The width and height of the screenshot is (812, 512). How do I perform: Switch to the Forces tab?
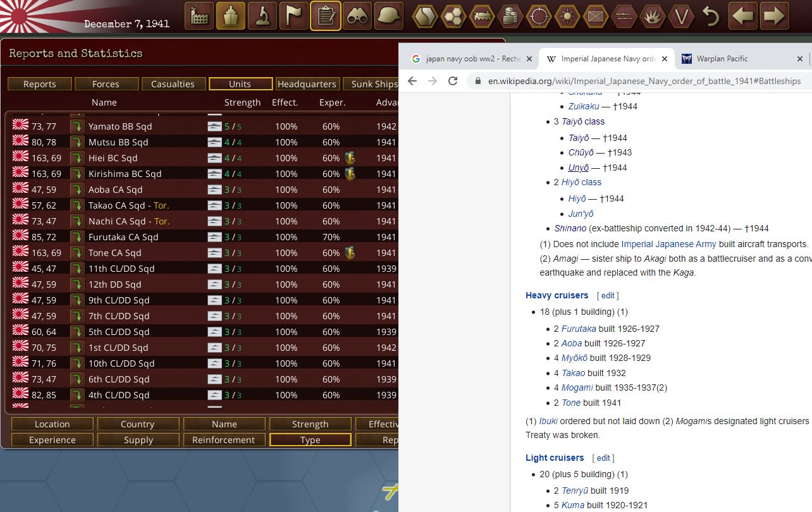[106, 84]
